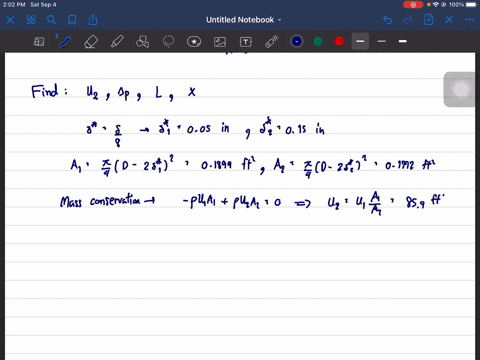Bookmark the current page
The image size is (480, 360).
pos(72,20)
